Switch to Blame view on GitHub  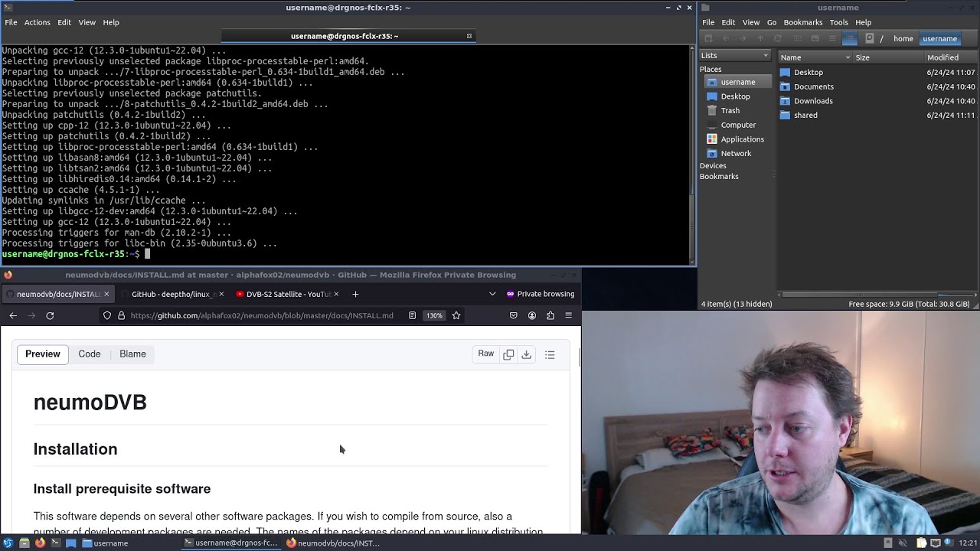click(132, 354)
